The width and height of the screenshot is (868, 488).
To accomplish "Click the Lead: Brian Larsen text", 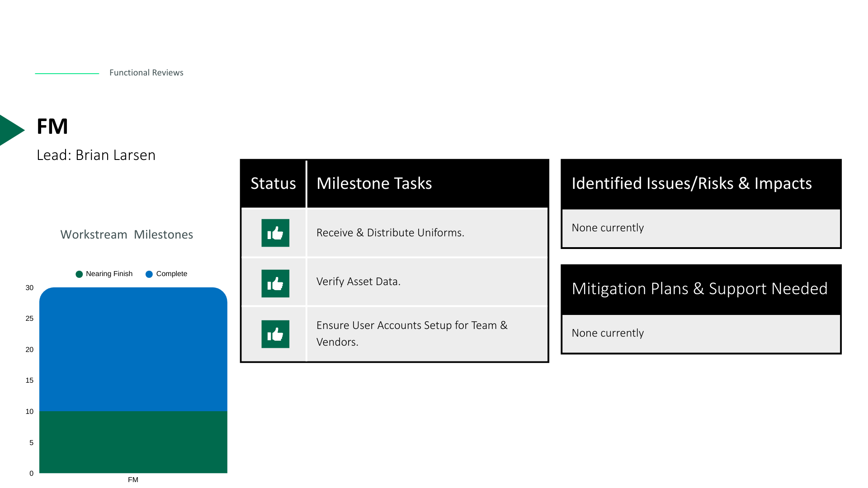I will click(x=96, y=155).
